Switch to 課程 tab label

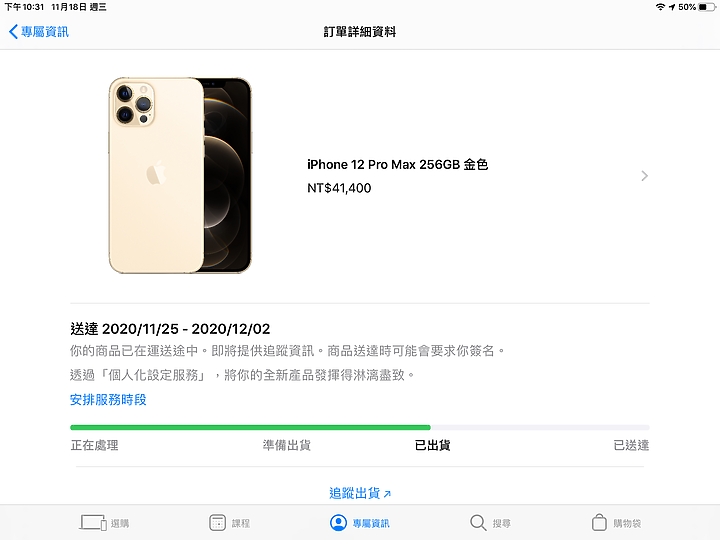click(241, 523)
